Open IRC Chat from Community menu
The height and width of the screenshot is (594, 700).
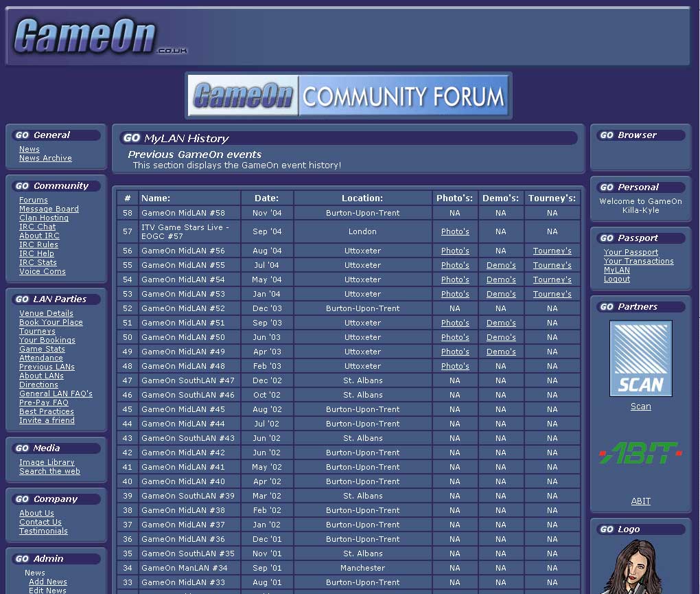(x=38, y=227)
